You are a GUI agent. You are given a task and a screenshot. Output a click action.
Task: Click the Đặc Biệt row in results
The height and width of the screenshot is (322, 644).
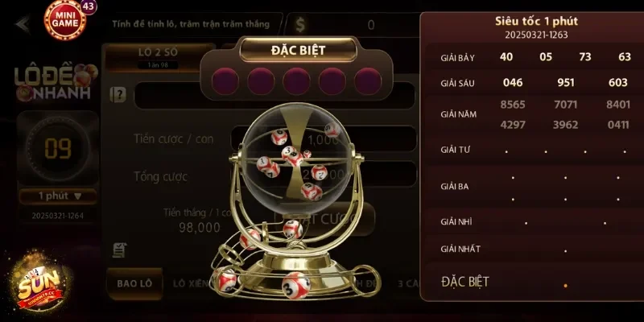click(534, 282)
